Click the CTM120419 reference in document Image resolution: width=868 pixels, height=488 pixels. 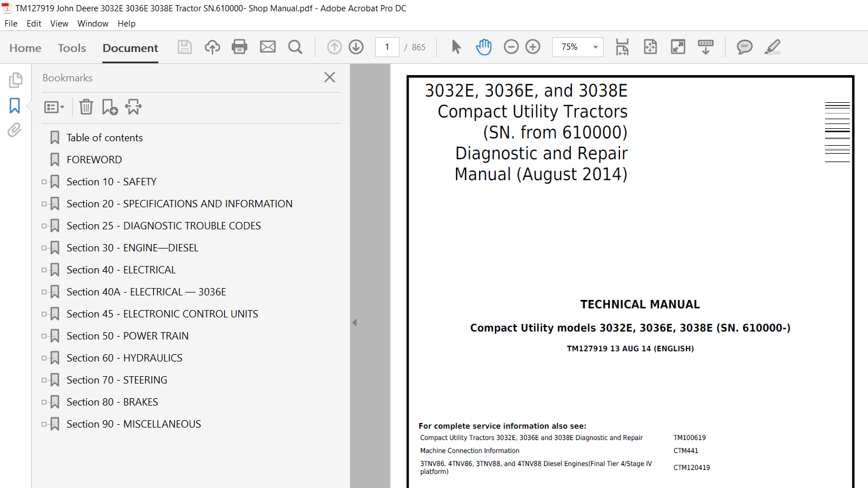(x=692, y=468)
